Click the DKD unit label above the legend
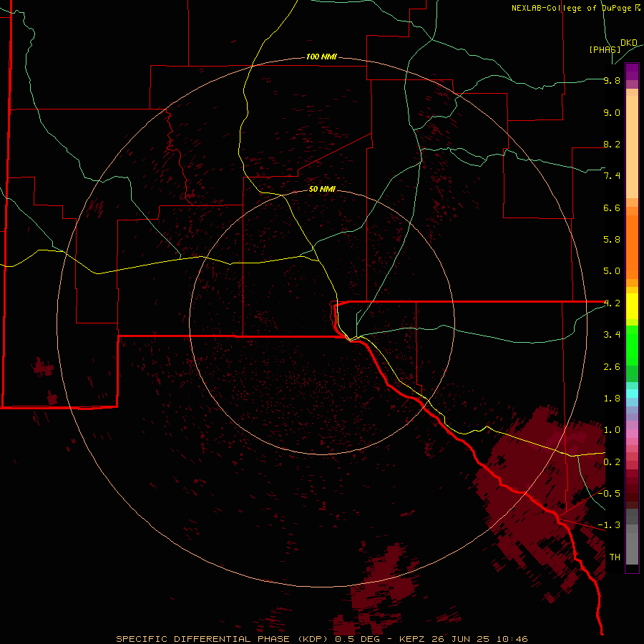 coord(629,43)
